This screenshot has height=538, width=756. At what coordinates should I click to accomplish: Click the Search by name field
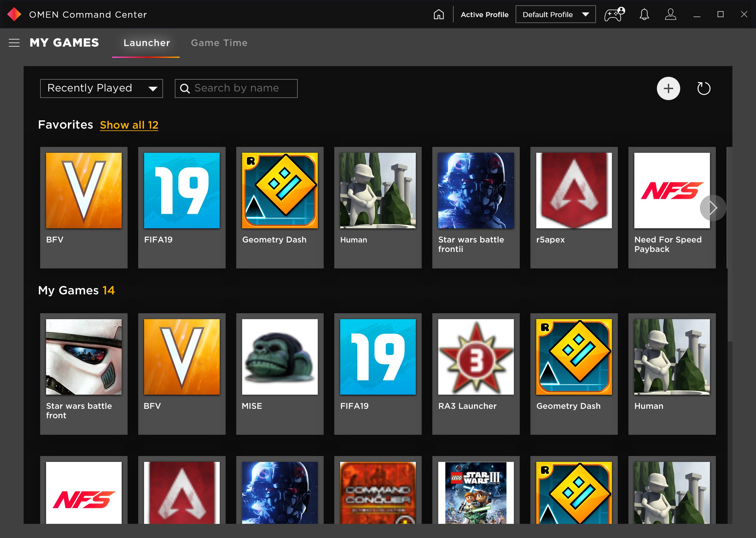pyautogui.click(x=236, y=88)
